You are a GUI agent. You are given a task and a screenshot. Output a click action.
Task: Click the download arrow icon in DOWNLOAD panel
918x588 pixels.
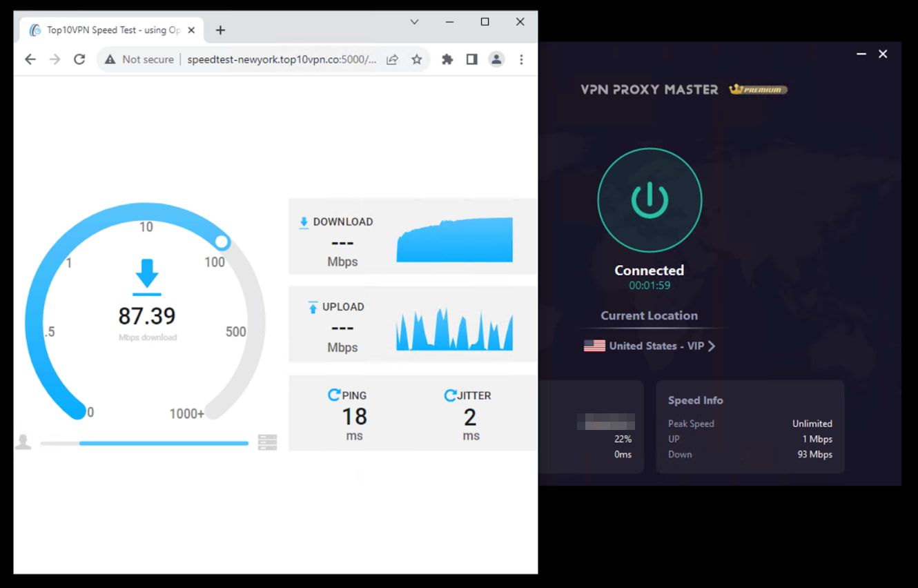[x=304, y=222]
